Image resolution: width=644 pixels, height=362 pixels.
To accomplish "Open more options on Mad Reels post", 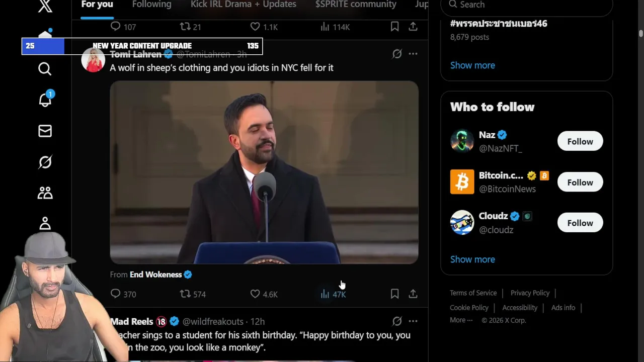I will [413, 321].
